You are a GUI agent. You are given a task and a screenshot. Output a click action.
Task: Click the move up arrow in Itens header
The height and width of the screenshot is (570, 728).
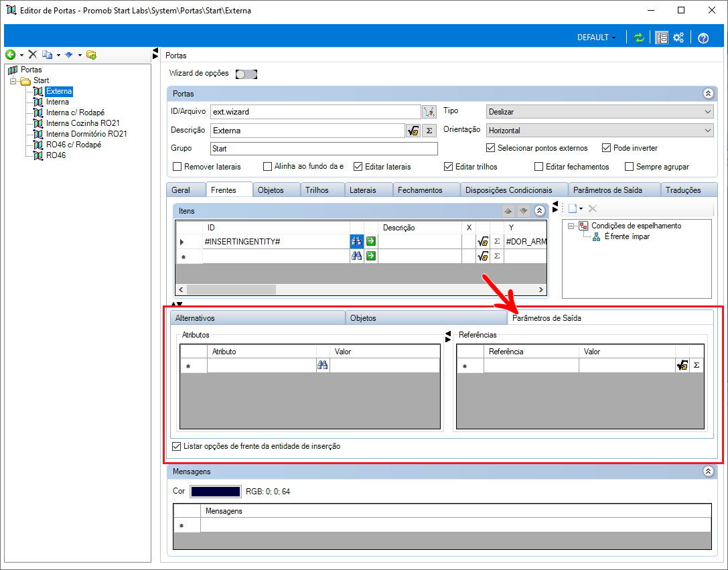pyautogui.click(x=508, y=211)
